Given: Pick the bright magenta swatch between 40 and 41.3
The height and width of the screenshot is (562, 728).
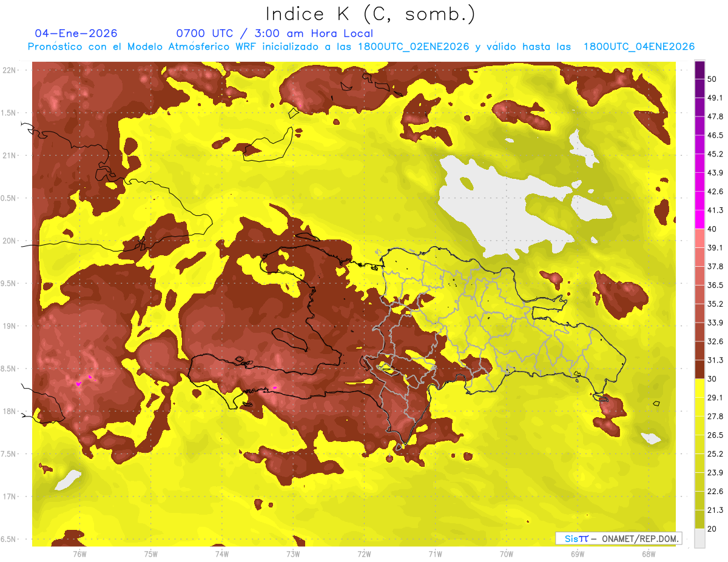Looking at the screenshot, I should coord(700,219).
